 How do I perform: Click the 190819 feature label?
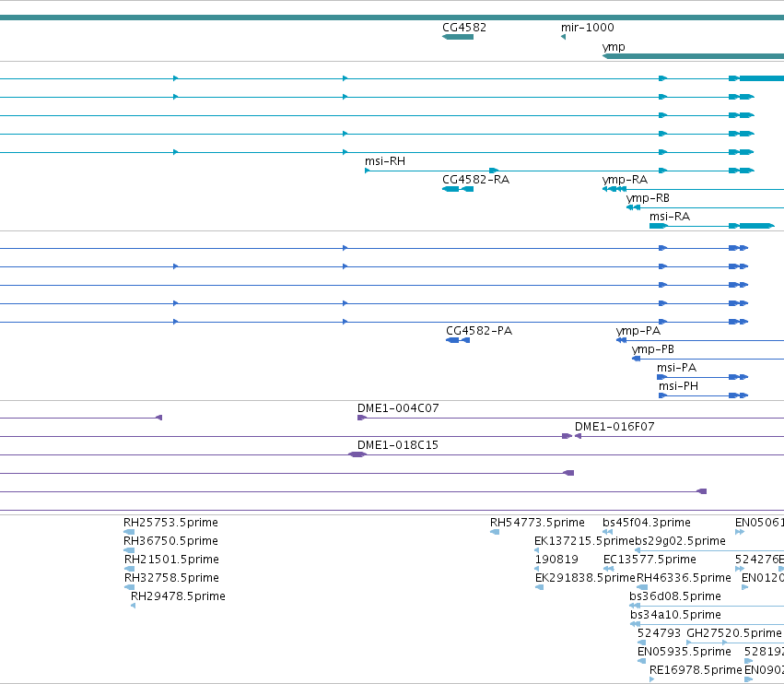(x=556, y=560)
